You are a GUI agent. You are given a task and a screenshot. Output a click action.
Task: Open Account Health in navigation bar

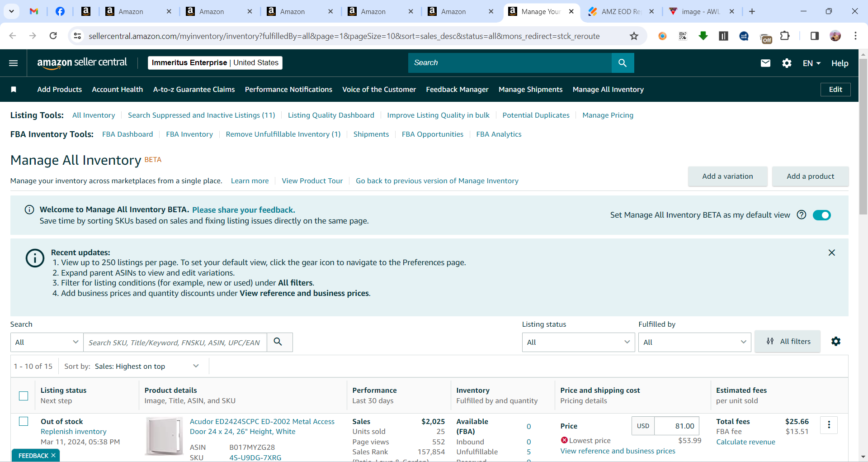118,90
